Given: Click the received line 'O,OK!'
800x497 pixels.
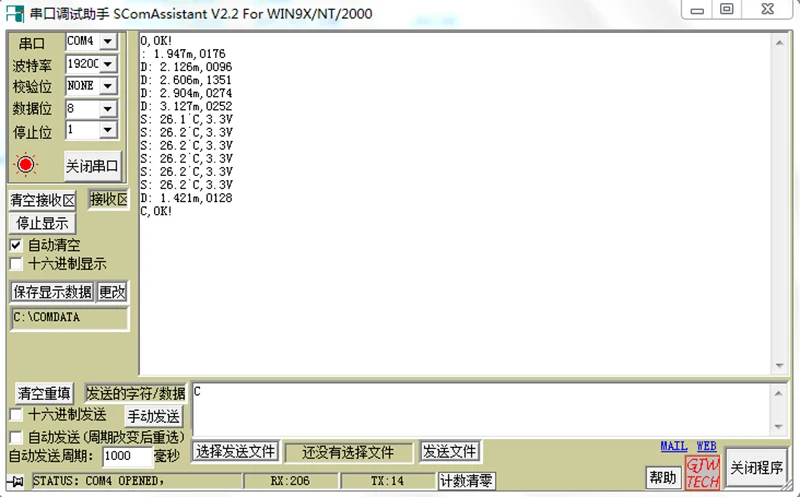Looking at the screenshot, I should tap(156, 40).
